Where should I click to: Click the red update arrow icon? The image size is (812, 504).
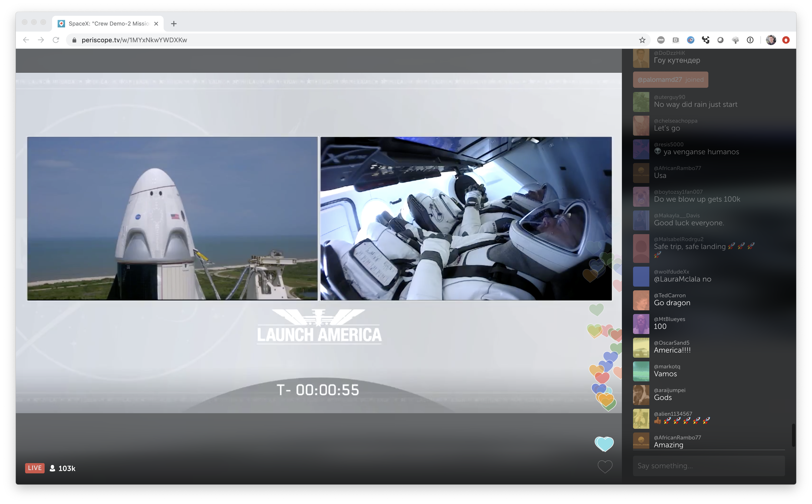coord(786,40)
